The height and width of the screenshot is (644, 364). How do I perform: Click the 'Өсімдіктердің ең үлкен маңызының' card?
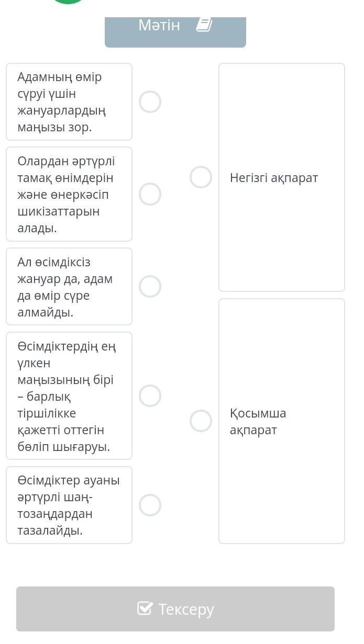pos(69,396)
